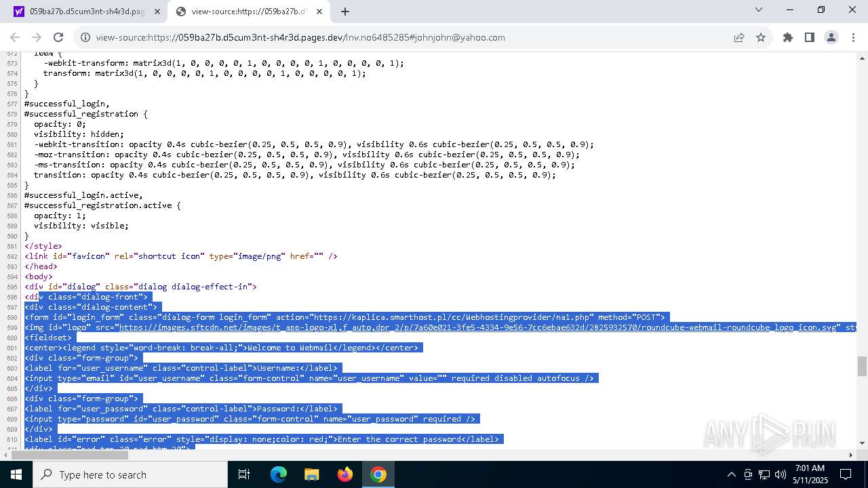Toggle the browser side panel icon

click(810, 37)
